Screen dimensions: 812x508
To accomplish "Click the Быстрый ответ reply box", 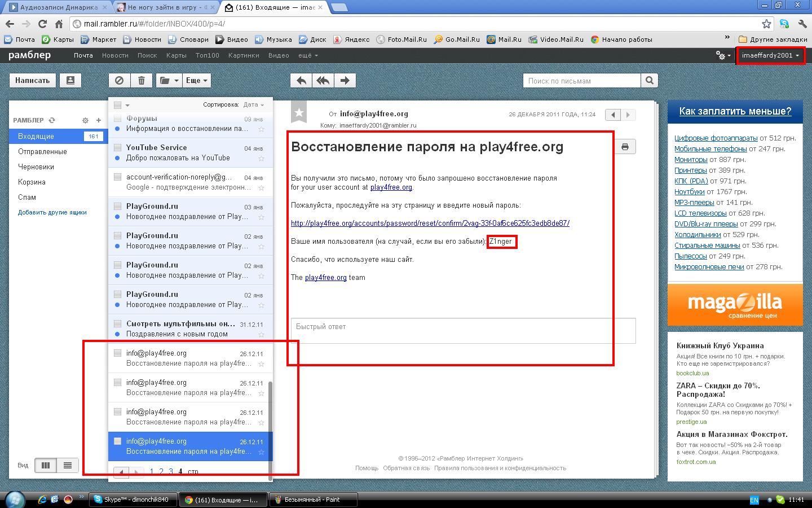I will [x=463, y=331].
